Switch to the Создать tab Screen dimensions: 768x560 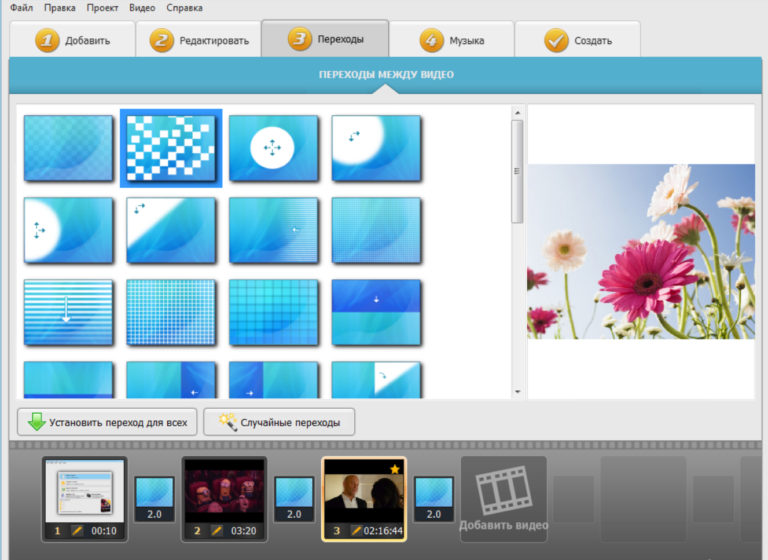(x=578, y=40)
